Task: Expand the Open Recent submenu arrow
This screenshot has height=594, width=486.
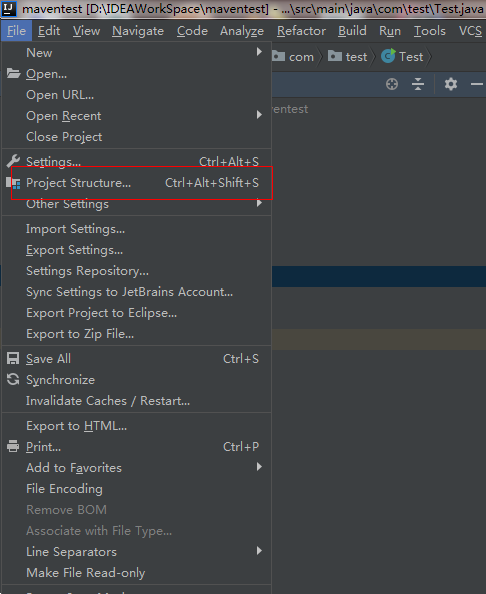Action: (x=259, y=114)
